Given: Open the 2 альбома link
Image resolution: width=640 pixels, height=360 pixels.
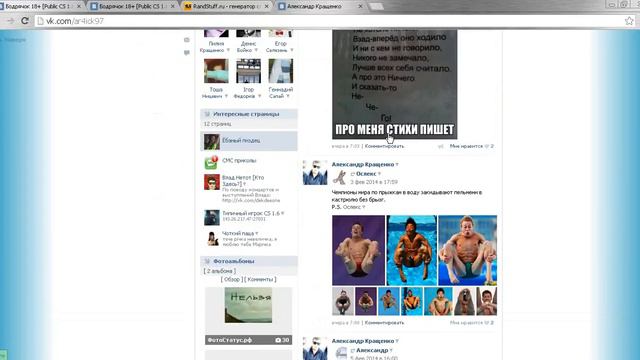Looking at the screenshot, I should tap(219, 271).
